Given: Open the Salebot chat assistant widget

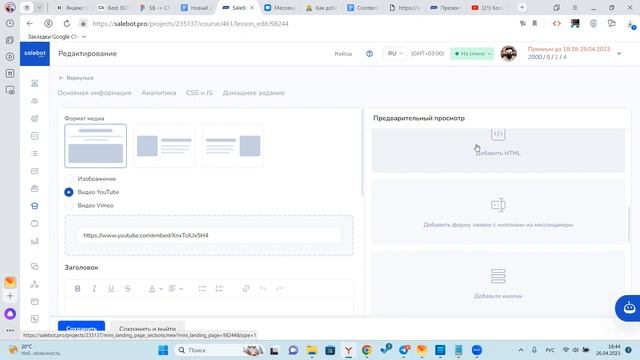Looking at the screenshot, I should (629, 308).
